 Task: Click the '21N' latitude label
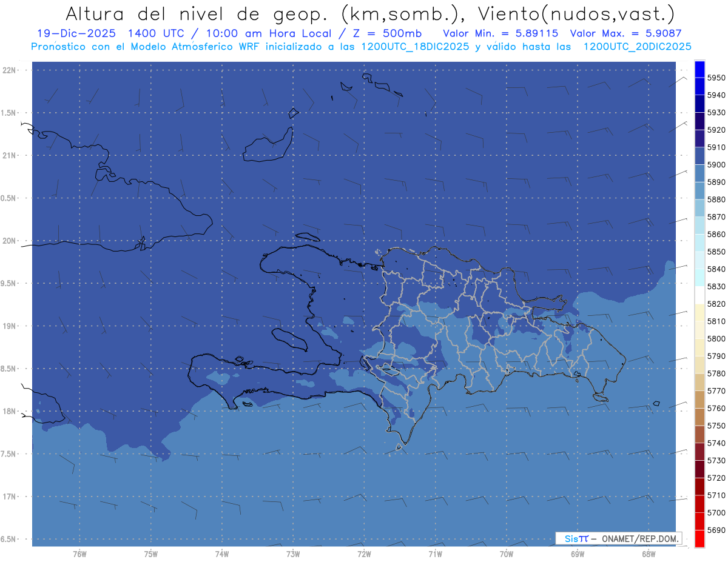10,156
